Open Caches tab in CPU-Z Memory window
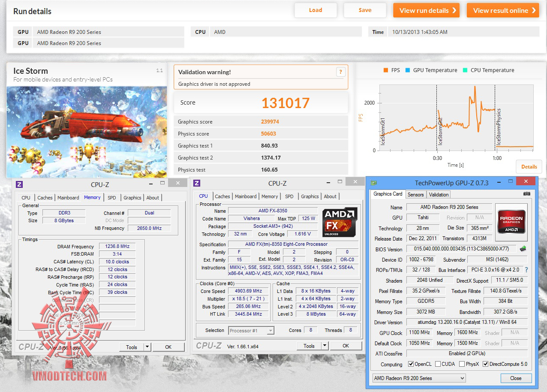Image resolution: width=547 pixels, height=392 pixels. point(45,198)
